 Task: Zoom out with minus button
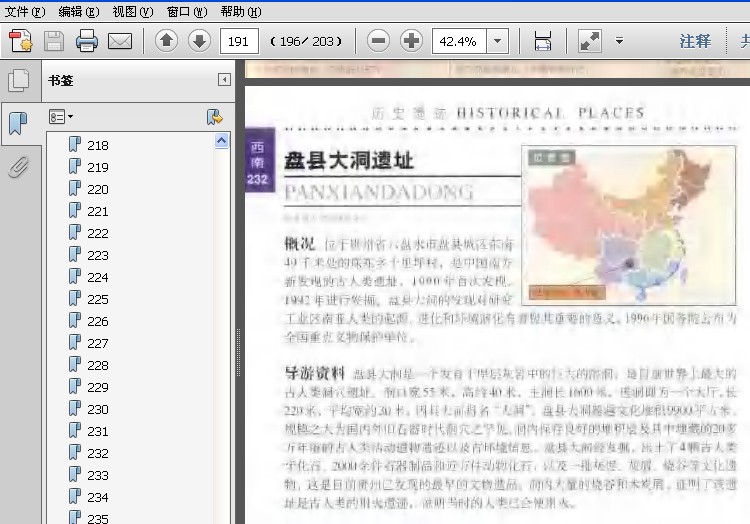pyautogui.click(x=378, y=41)
